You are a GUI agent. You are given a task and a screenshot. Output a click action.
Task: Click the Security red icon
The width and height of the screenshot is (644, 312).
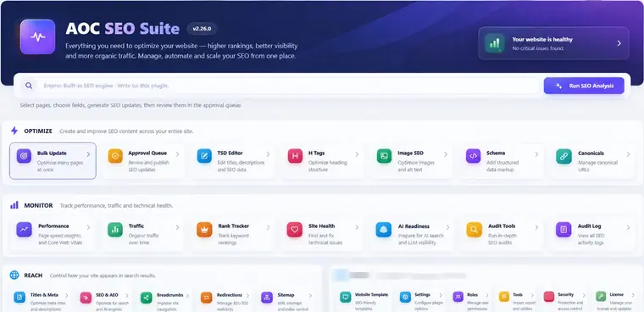(x=549, y=297)
